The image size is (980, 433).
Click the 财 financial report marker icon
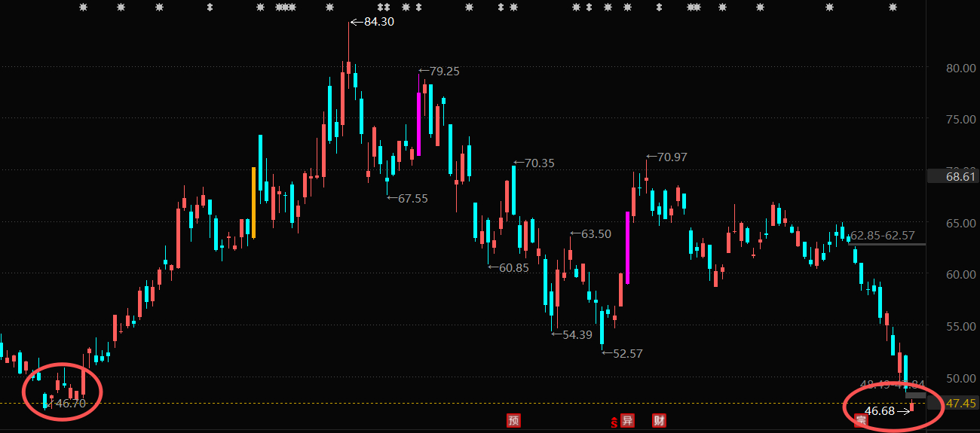660,421
